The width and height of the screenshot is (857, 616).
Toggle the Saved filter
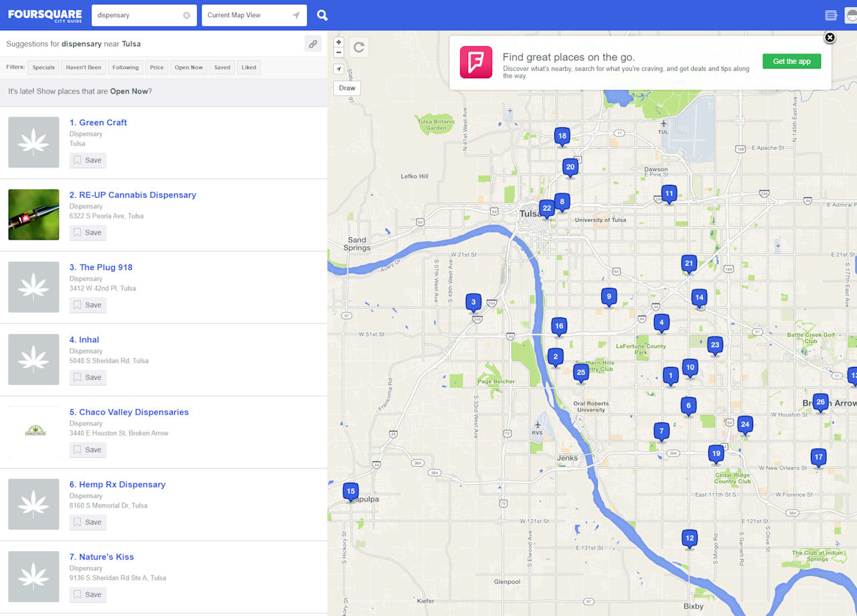(222, 67)
